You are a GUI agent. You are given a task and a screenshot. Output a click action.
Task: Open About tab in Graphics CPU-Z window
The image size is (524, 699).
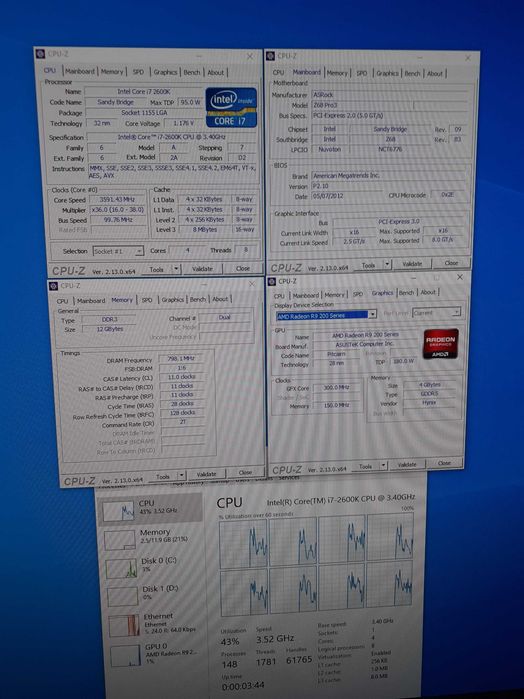[x=428, y=292]
